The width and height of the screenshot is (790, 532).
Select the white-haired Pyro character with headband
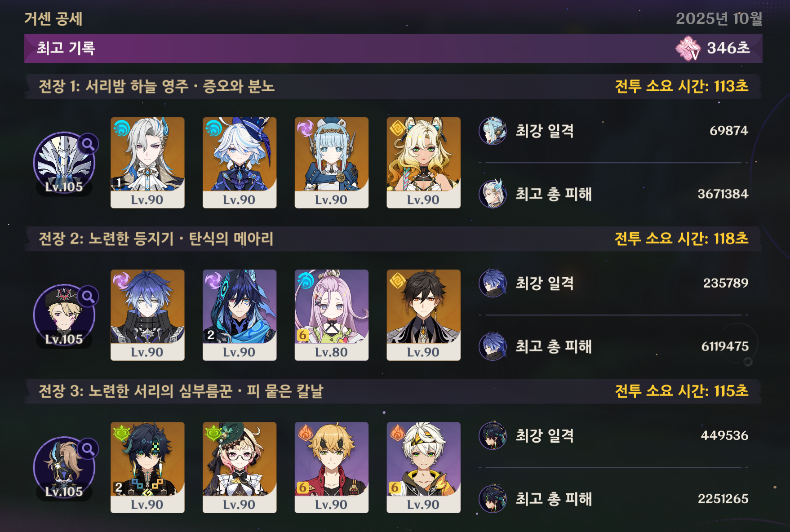coord(423,467)
